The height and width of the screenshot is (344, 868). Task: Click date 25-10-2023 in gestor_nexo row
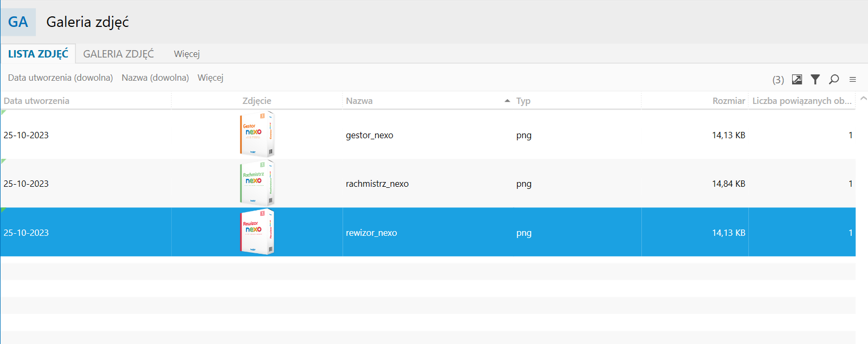(x=26, y=135)
